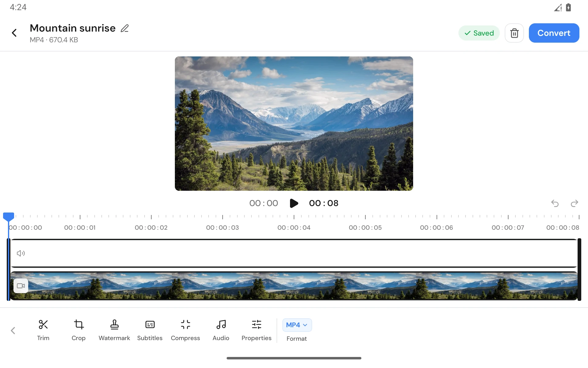Undo the last edit
The height and width of the screenshot is (368, 588).
tap(555, 203)
